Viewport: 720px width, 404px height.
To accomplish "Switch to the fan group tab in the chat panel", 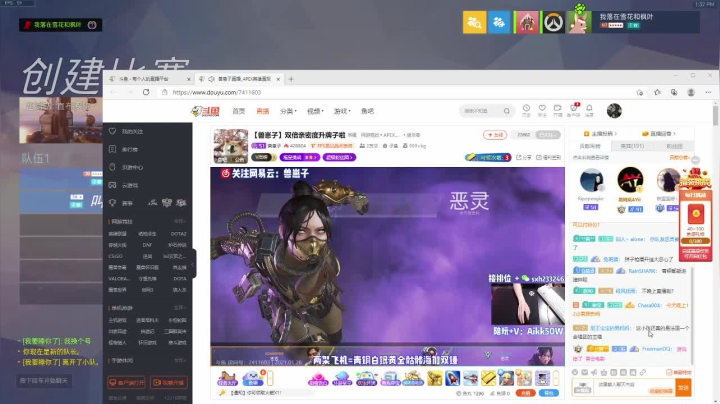I will (x=674, y=146).
